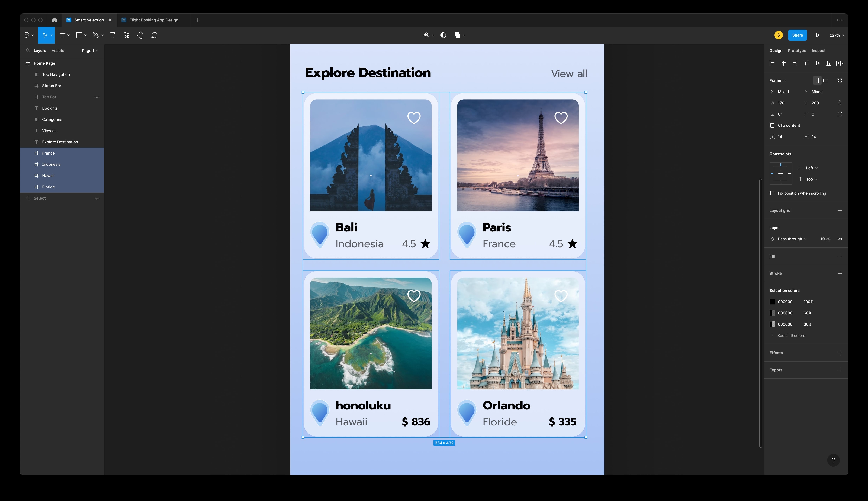This screenshot has height=501, width=868.
Task: Click the Share button
Action: pyautogui.click(x=797, y=35)
